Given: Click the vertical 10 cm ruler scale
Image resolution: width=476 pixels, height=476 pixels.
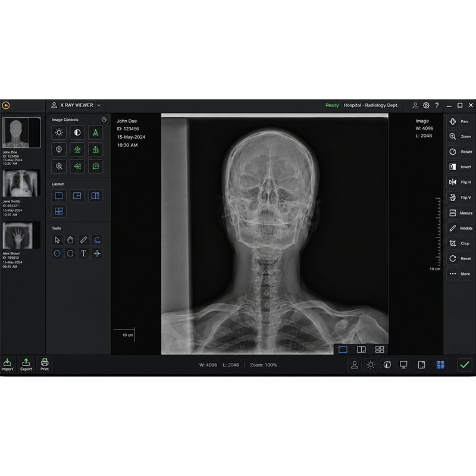Looking at the screenshot, I should [x=438, y=231].
